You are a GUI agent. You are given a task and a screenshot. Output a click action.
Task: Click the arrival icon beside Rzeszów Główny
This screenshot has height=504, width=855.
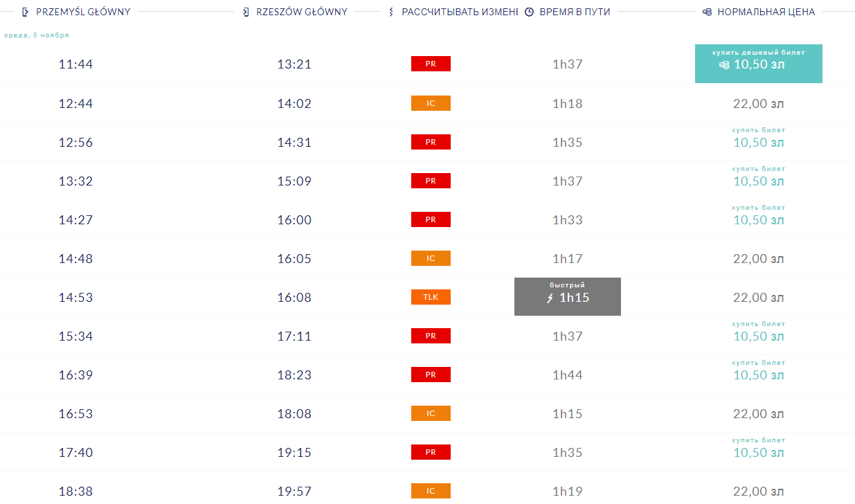(246, 12)
